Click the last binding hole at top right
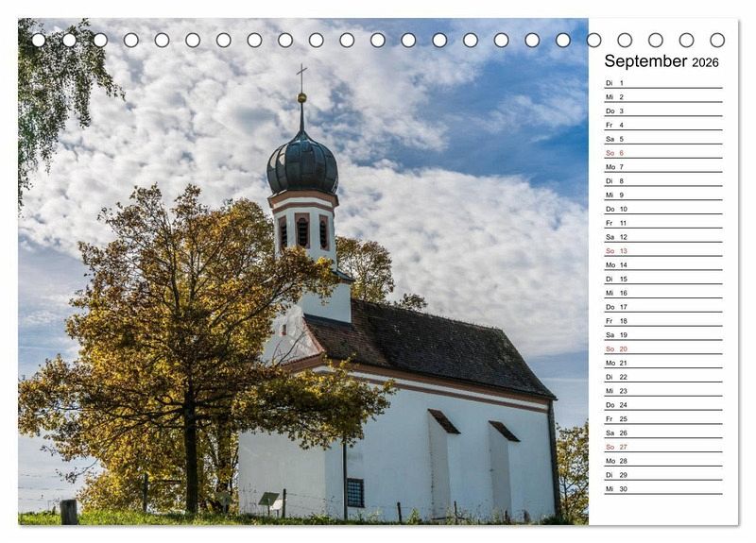 click(717, 40)
